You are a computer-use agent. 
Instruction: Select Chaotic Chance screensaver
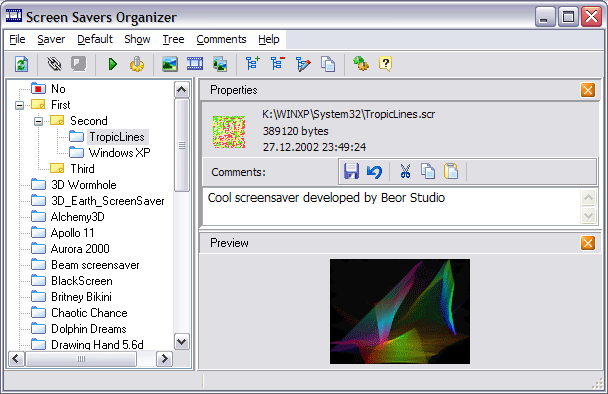[89, 313]
